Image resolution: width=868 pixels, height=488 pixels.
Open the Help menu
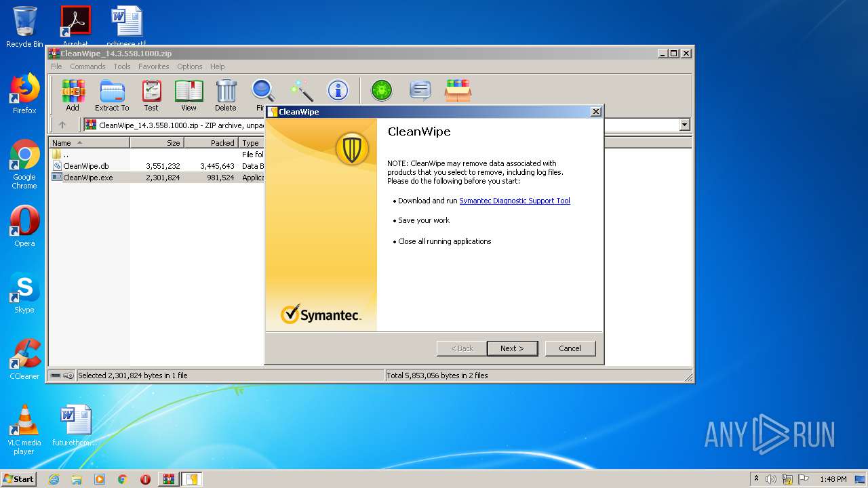coord(217,66)
